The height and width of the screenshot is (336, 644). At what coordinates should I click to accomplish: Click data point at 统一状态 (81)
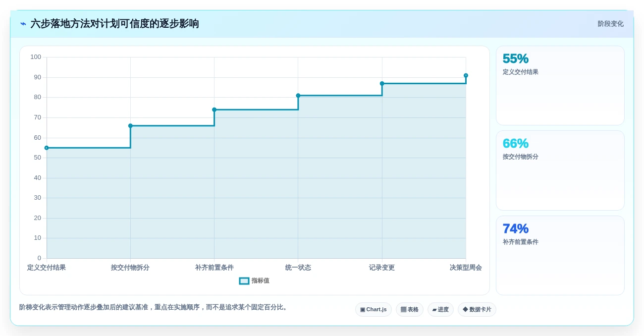pos(298,96)
